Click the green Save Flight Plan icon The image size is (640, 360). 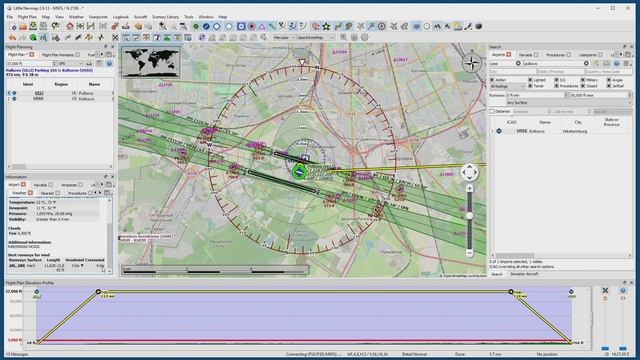pyautogui.click(x=33, y=27)
